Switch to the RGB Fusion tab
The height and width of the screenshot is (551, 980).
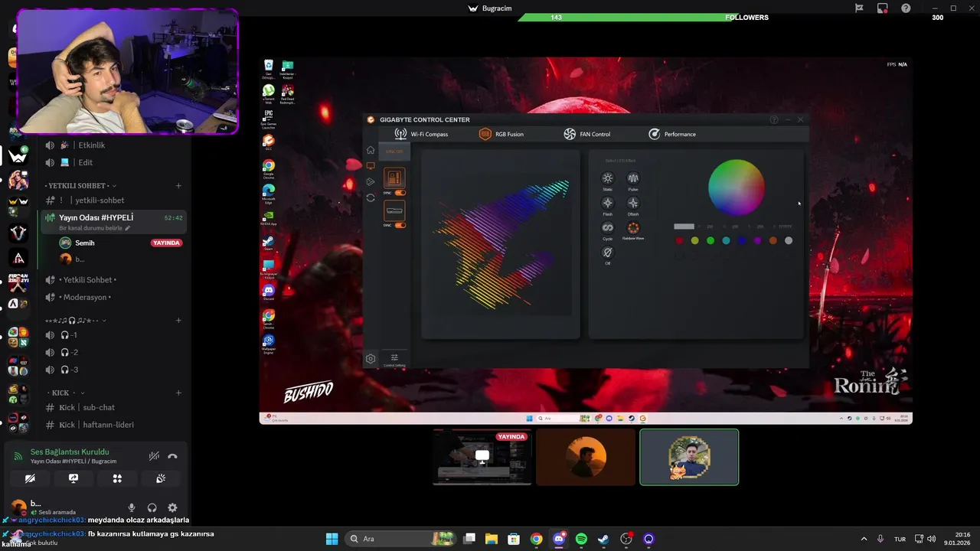501,134
